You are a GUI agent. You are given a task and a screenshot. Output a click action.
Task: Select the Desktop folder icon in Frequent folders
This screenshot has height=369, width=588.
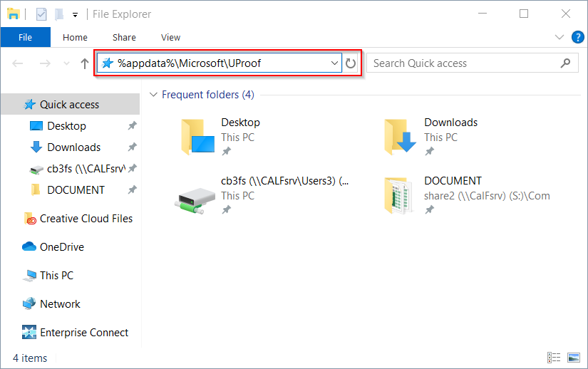click(x=197, y=137)
